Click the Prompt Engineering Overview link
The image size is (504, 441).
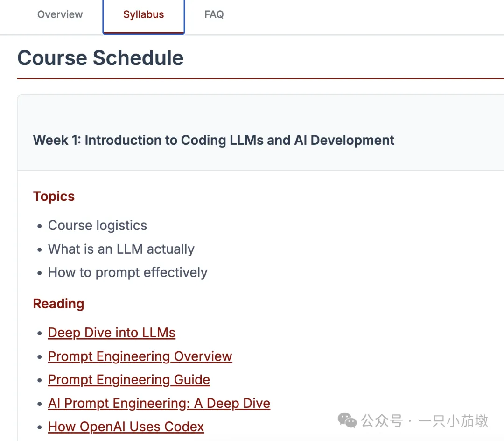tap(140, 356)
